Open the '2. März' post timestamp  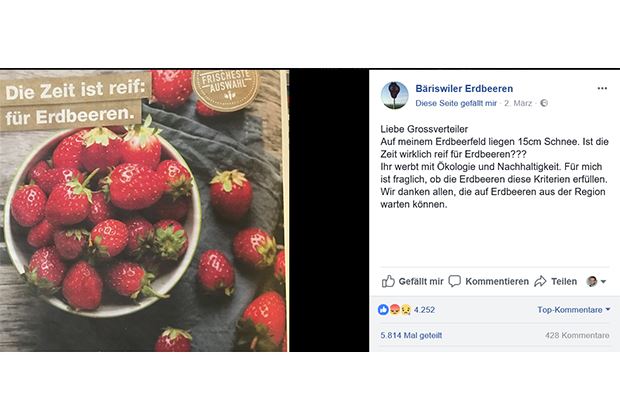coord(518,103)
